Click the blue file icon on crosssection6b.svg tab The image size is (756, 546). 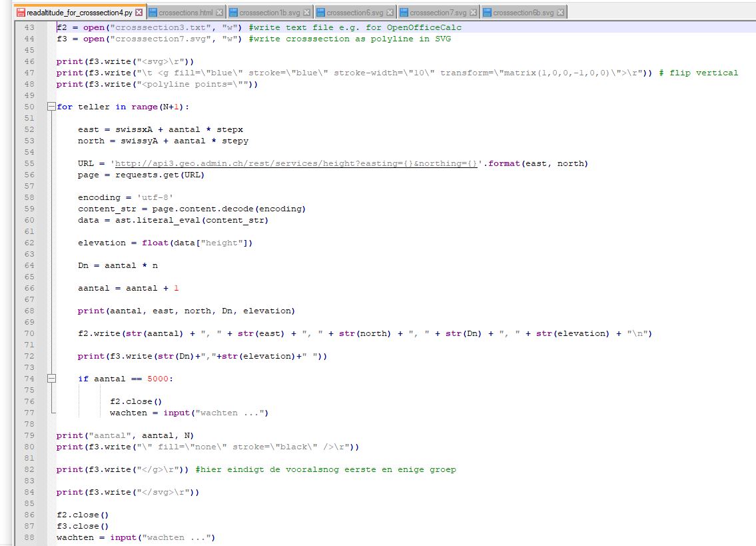(x=488, y=13)
